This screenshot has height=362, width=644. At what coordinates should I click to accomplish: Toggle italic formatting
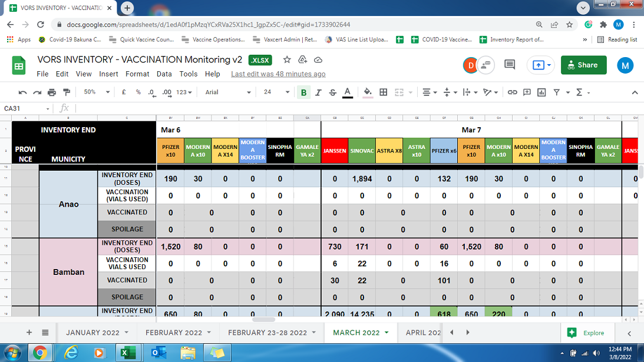click(x=318, y=92)
